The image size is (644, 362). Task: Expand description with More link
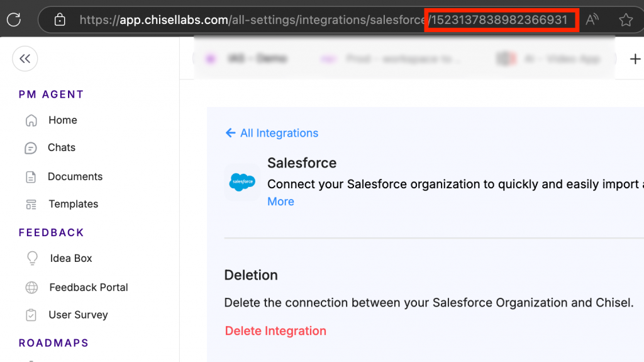coord(280,201)
